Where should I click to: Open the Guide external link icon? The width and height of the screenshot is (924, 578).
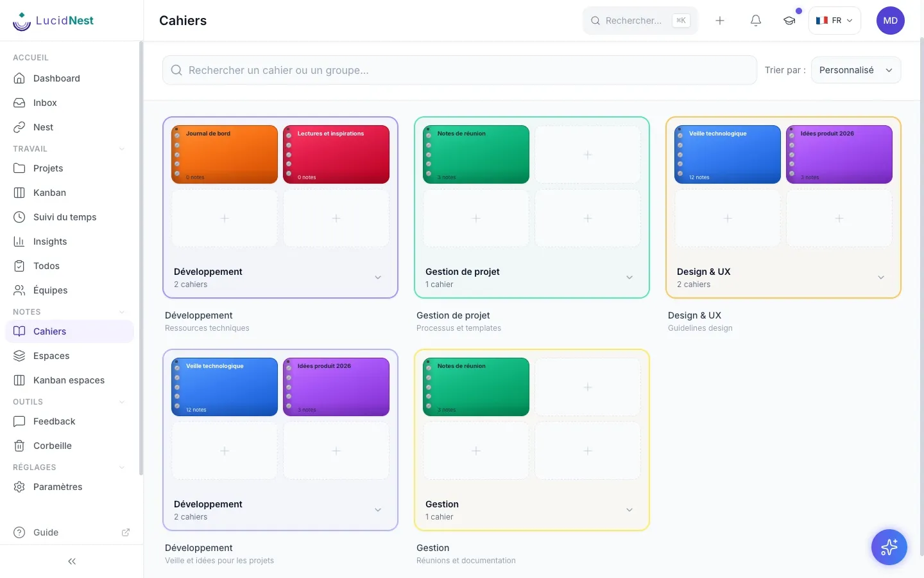click(x=126, y=532)
